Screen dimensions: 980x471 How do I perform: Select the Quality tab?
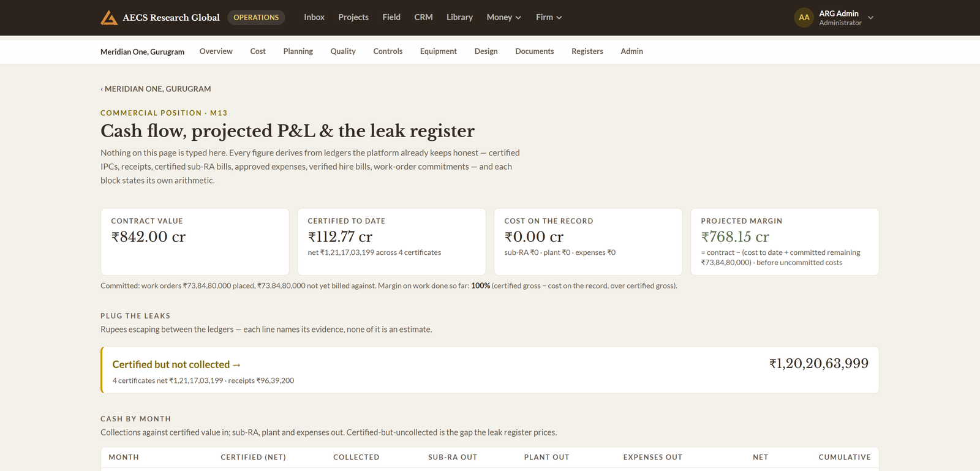[x=343, y=51]
